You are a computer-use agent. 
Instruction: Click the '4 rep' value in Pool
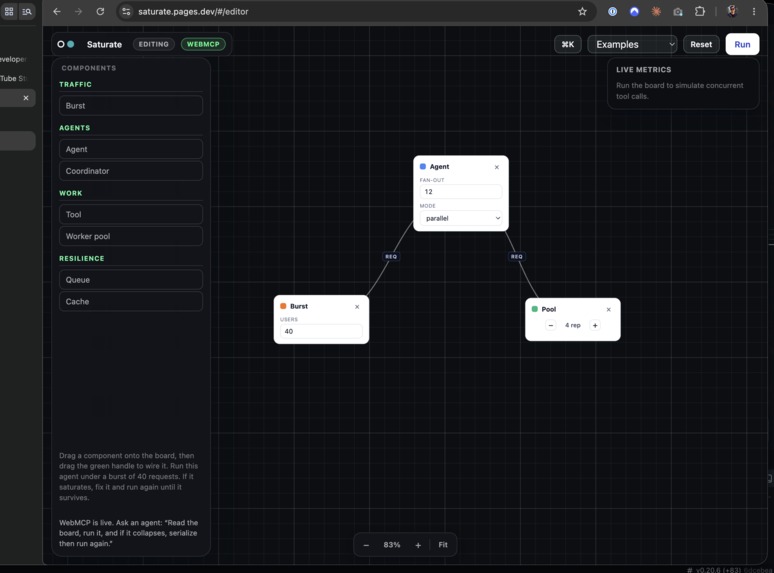pyautogui.click(x=573, y=325)
